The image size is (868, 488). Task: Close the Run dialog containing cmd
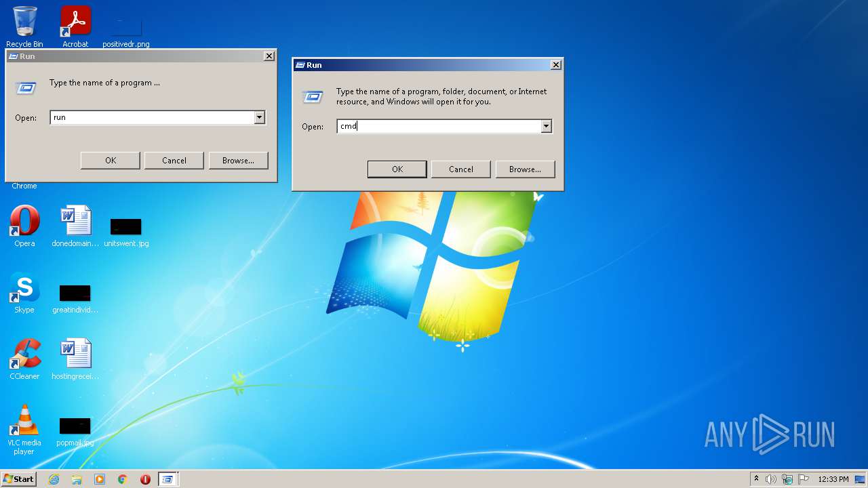[556, 65]
